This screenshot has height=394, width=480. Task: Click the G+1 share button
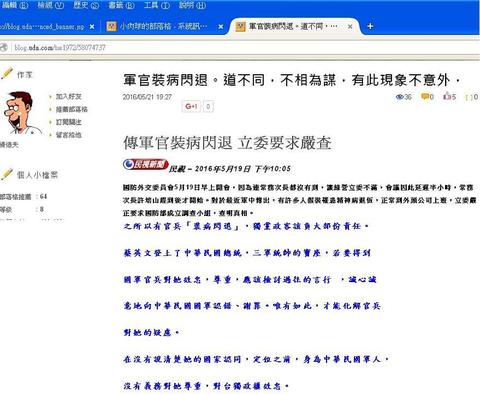pyautogui.click(x=191, y=106)
